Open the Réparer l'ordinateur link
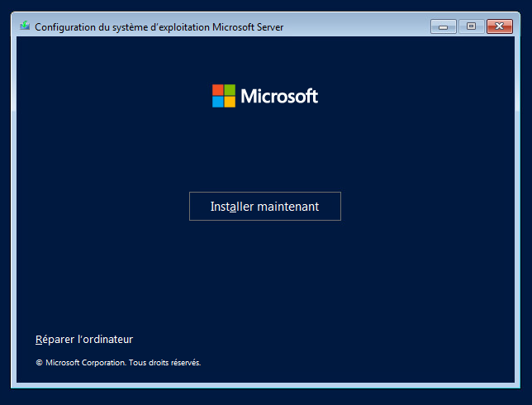Image resolution: width=532 pixels, height=405 pixels. [x=84, y=339]
